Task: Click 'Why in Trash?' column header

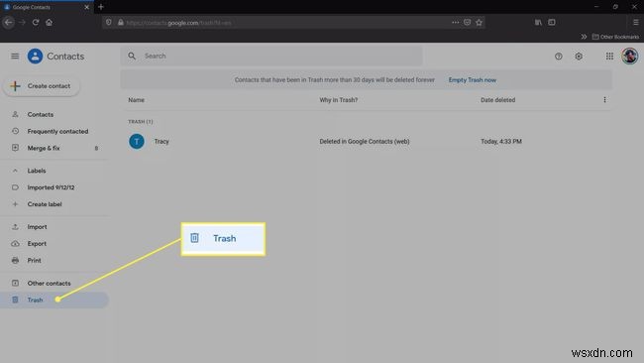Action: pos(339,100)
